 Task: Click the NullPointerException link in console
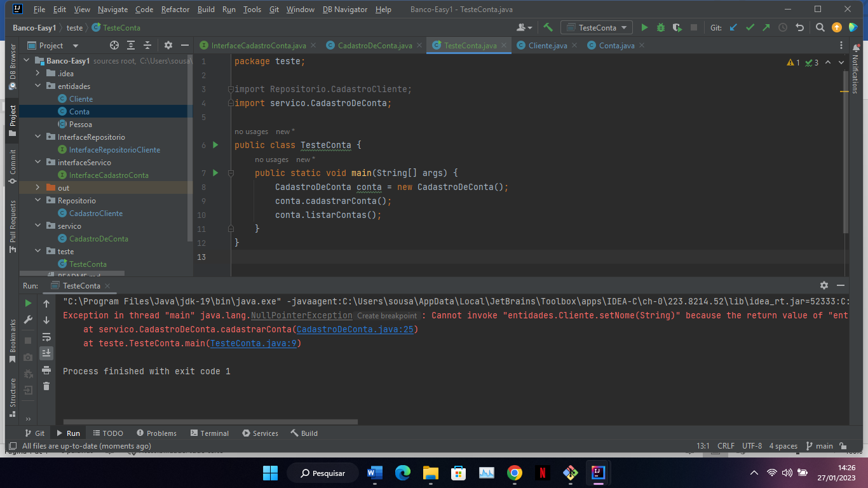pos(302,315)
